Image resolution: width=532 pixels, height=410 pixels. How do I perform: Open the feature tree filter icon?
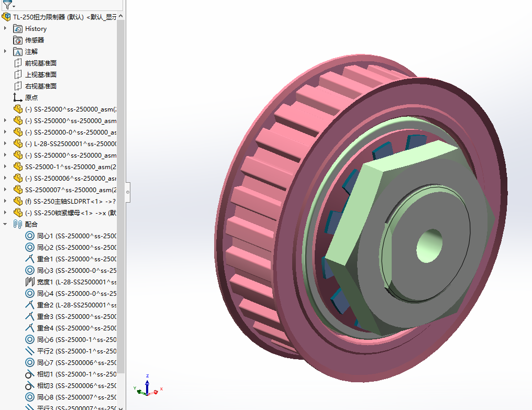tap(6, 4)
